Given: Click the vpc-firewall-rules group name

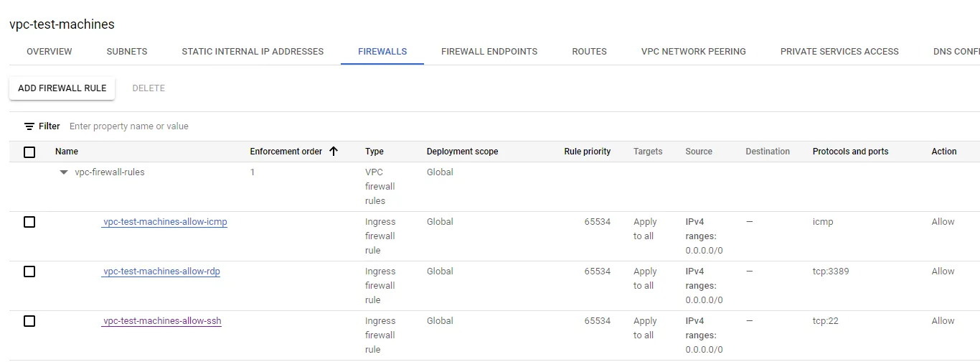Looking at the screenshot, I should point(110,172).
